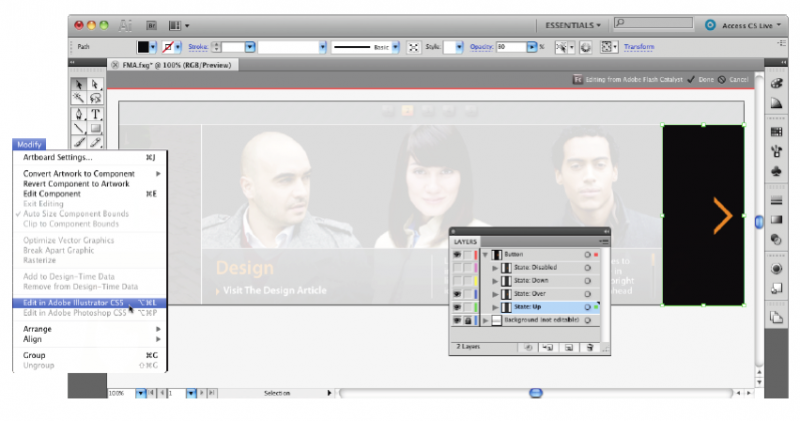Image resolution: width=800 pixels, height=421 pixels.
Task: Click the Recolor Artwork wheel icon
Action: click(x=586, y=47)
